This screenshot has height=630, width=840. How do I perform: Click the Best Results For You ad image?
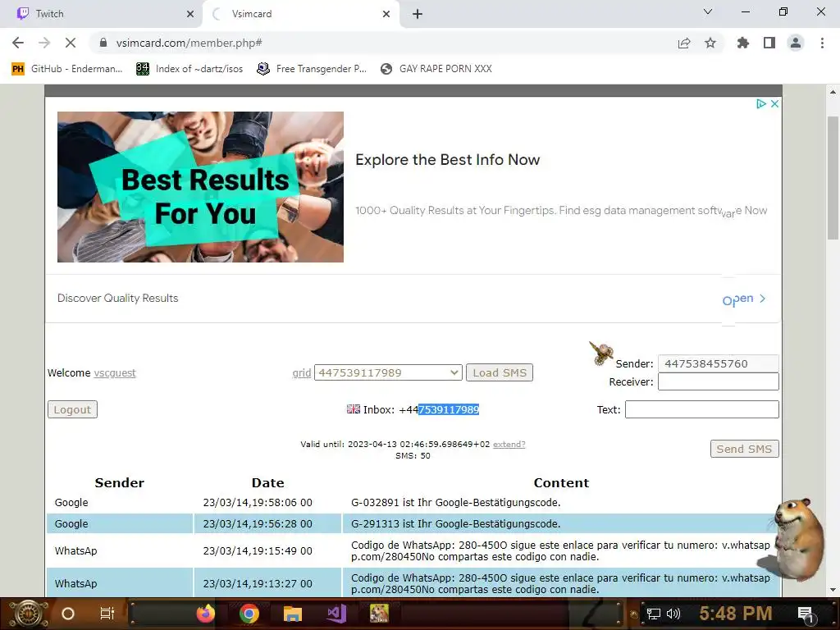point(200,187)
